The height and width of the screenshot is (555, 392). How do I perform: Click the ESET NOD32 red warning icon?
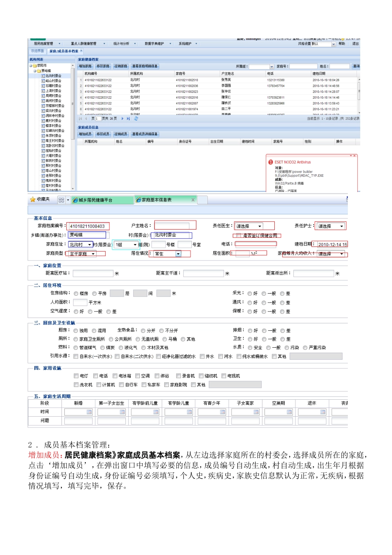pyautogui.click(x=271, y=162)
